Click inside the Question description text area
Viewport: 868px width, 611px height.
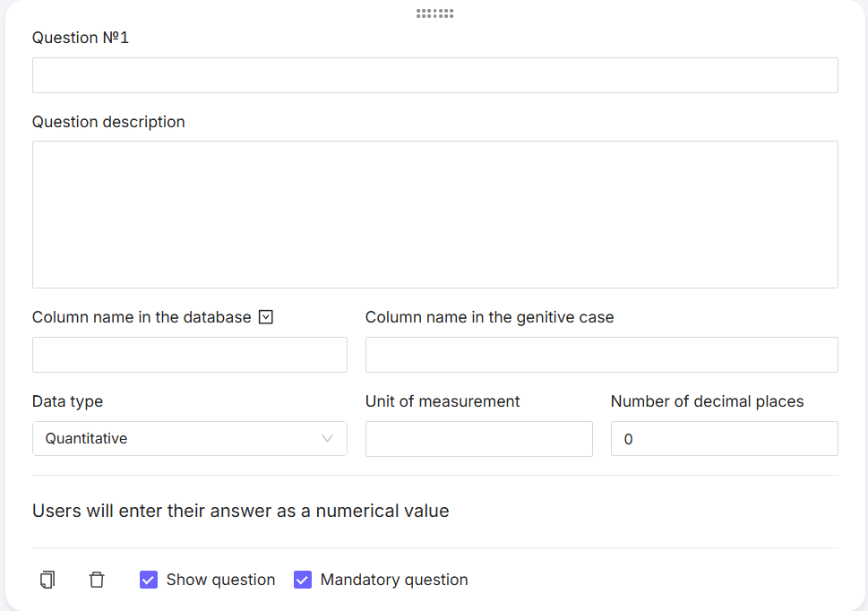point(434,214)
